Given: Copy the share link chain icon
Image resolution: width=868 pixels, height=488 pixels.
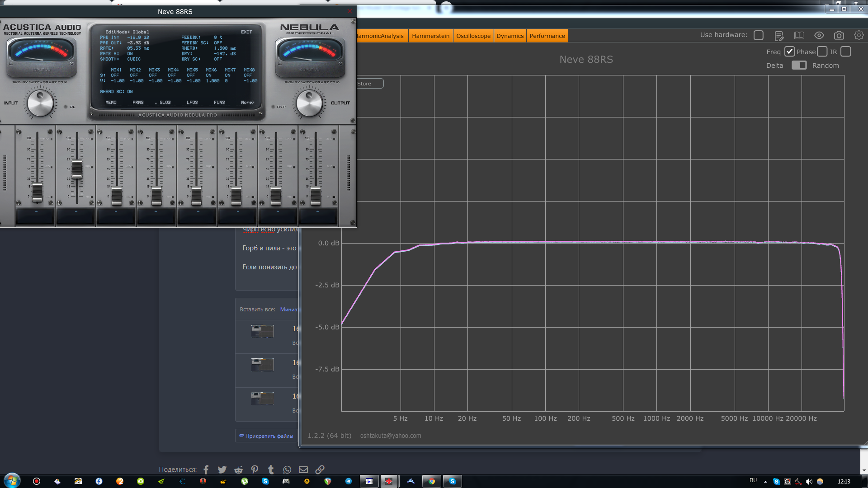Looking at the screenshot, I should pyautogui.click(x=320, y=469).
